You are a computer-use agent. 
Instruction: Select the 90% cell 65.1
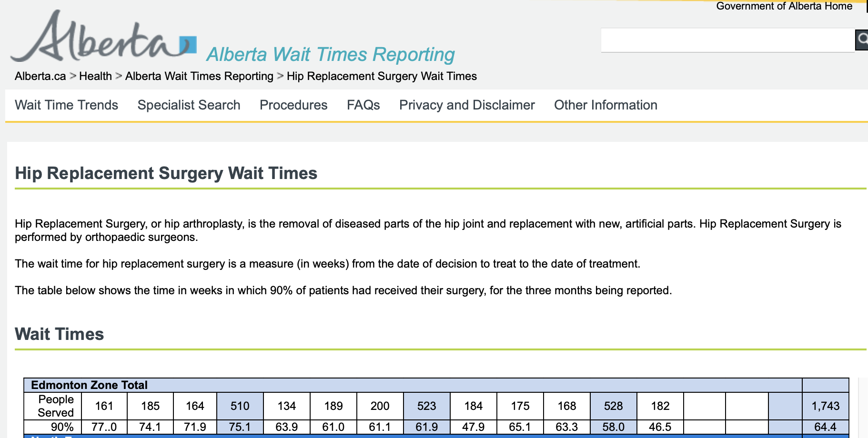tap(520, 427)
